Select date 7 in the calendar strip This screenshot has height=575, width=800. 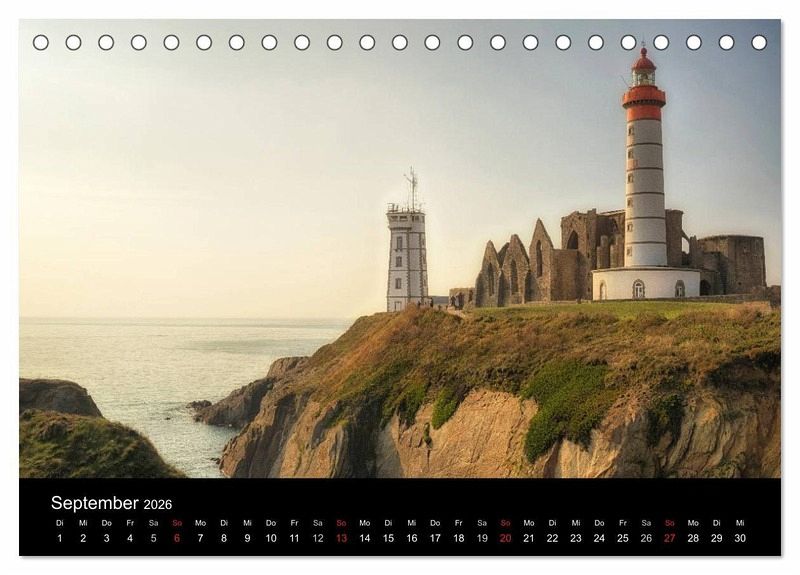pyautogui.click(x=201, y=538)
